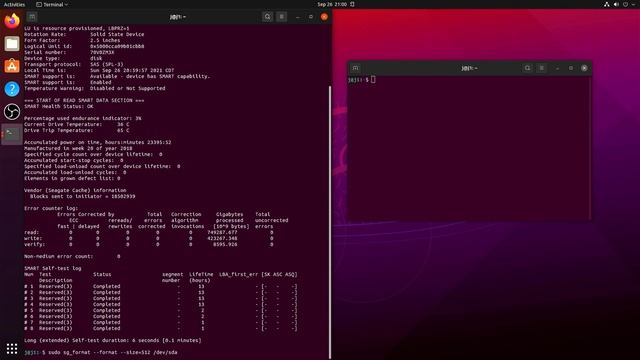The image size is (640, 360).
Task: Click the 'read:' row in error log
Action: (x=149, y=232)
